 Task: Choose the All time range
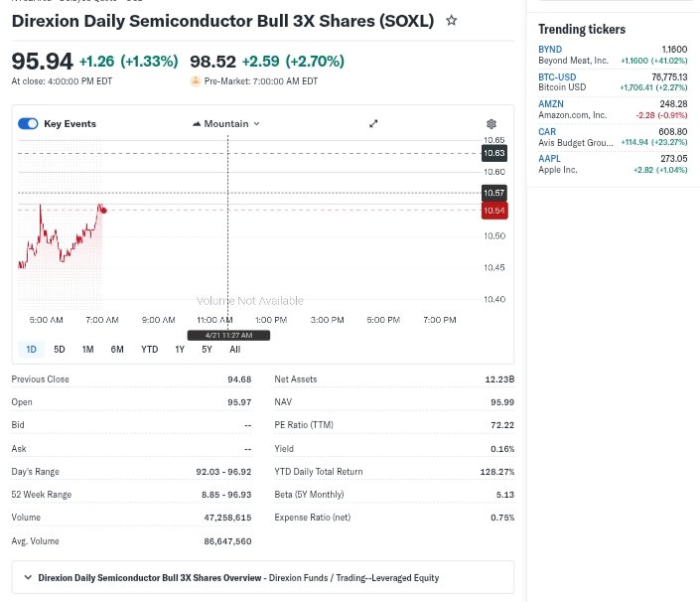[234, 349]
